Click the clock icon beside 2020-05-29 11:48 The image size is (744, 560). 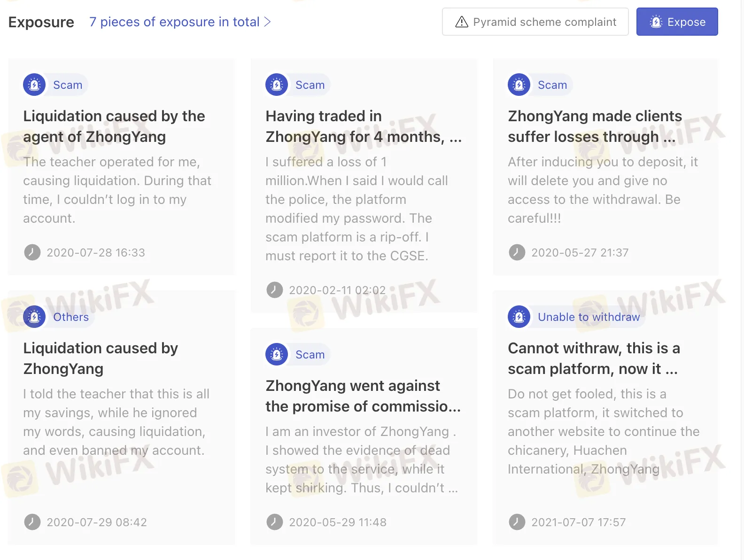click(274, 522)
